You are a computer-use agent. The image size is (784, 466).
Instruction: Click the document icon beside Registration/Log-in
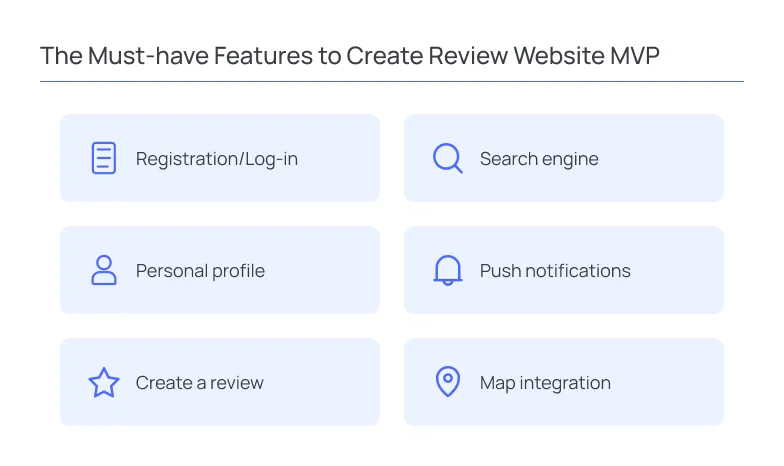pyautogui.click(x=104, y=158)
